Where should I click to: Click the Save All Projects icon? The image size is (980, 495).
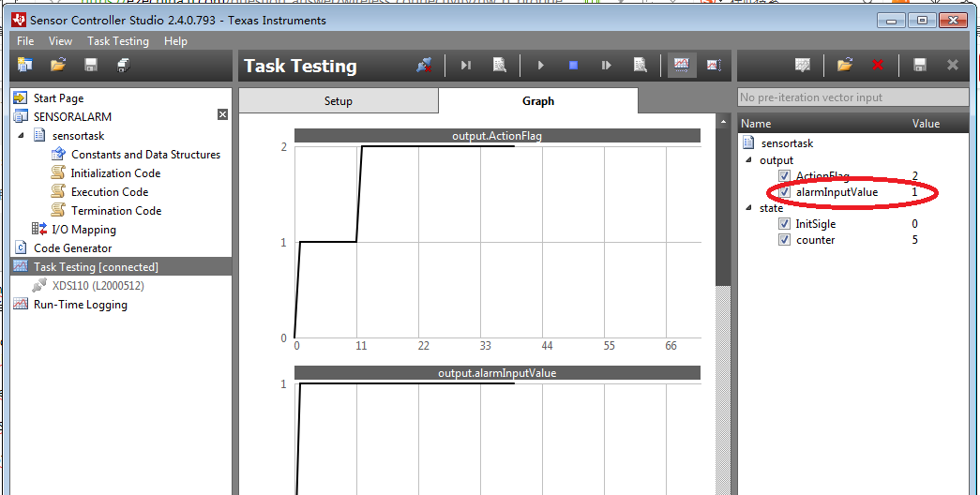123,65
